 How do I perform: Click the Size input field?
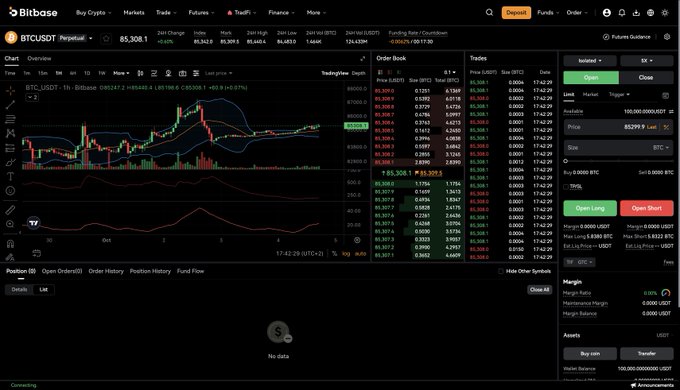pos(618,147)
